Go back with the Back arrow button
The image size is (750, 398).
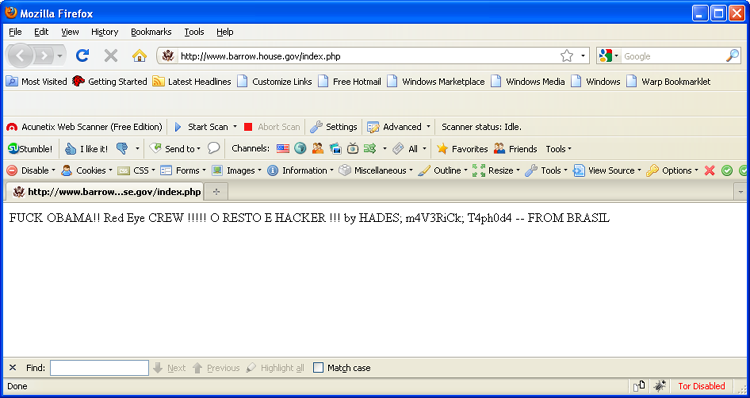pyautogui.click(x=20, y=56)
